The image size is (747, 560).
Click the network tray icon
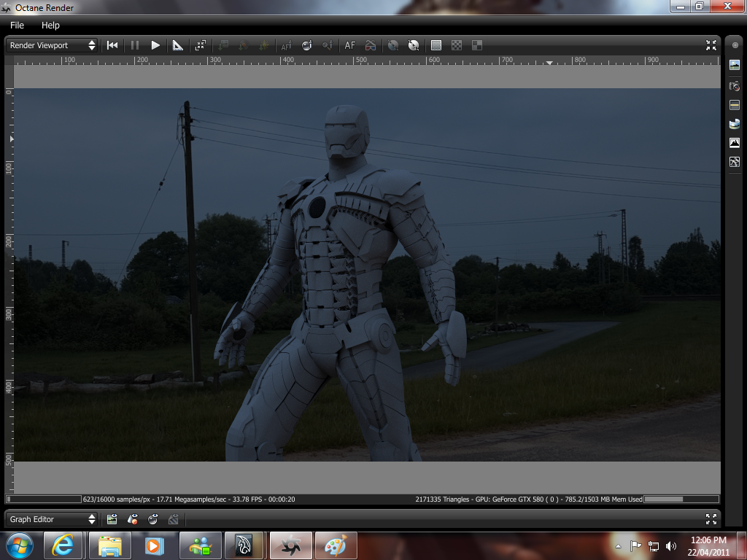point(654,546)
